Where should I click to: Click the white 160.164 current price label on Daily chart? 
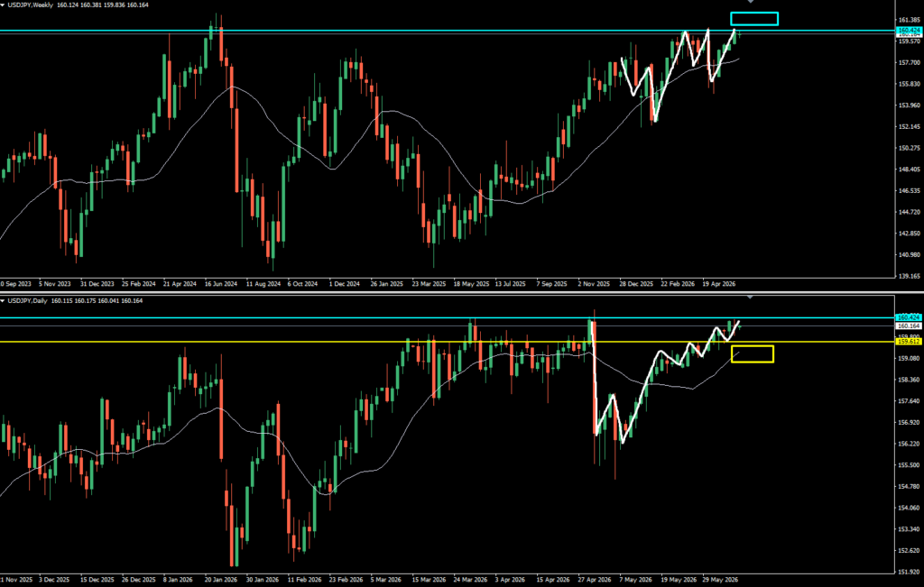909,326
